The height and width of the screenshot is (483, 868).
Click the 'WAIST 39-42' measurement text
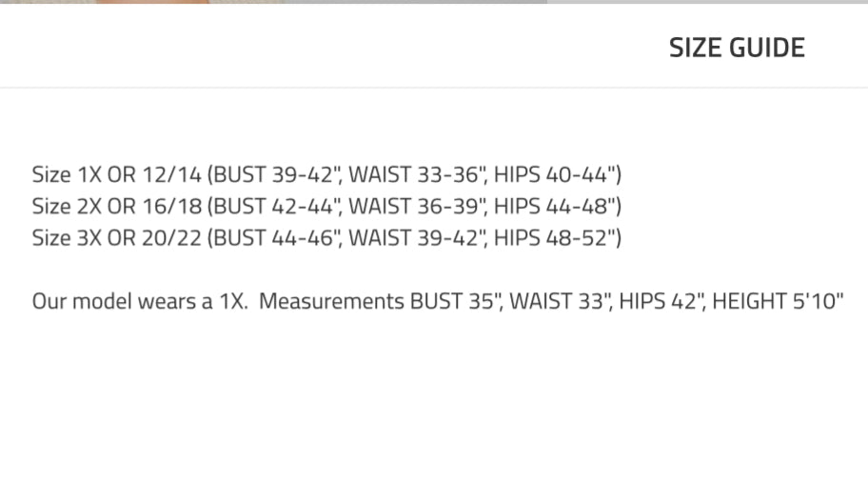(417, 237)
